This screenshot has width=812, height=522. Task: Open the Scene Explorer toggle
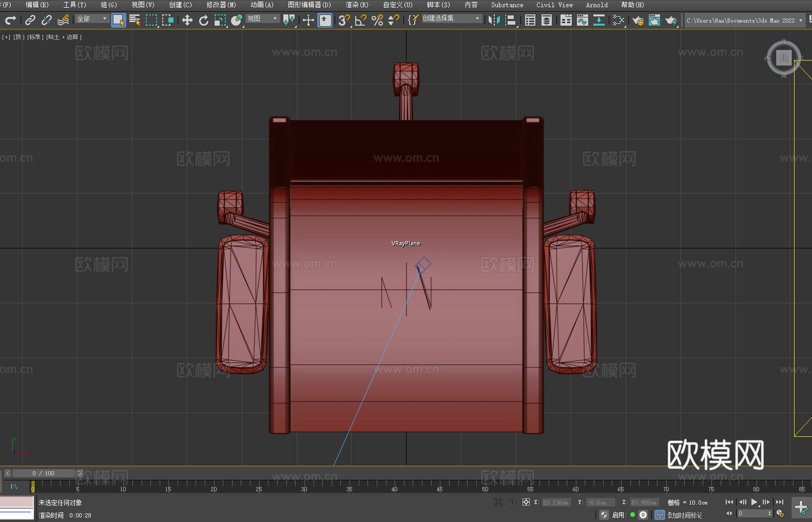point(530,20)
